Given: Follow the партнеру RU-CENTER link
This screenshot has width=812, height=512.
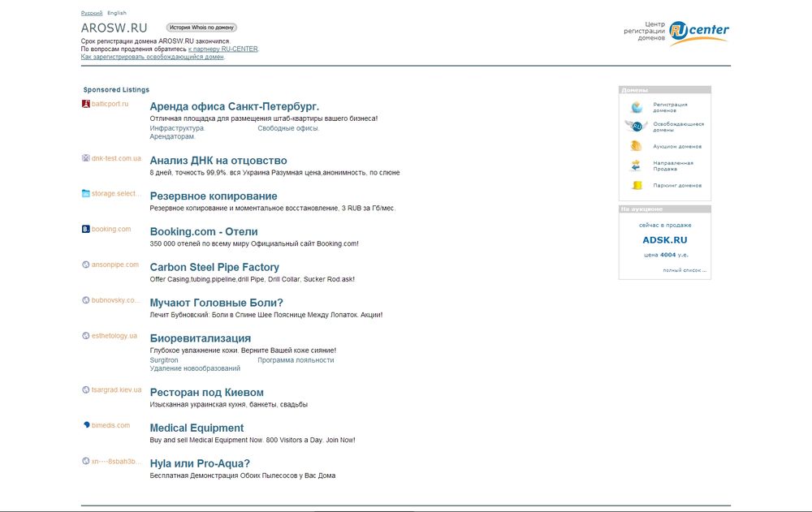Looking at the screenshot, I should click(223, 49).
